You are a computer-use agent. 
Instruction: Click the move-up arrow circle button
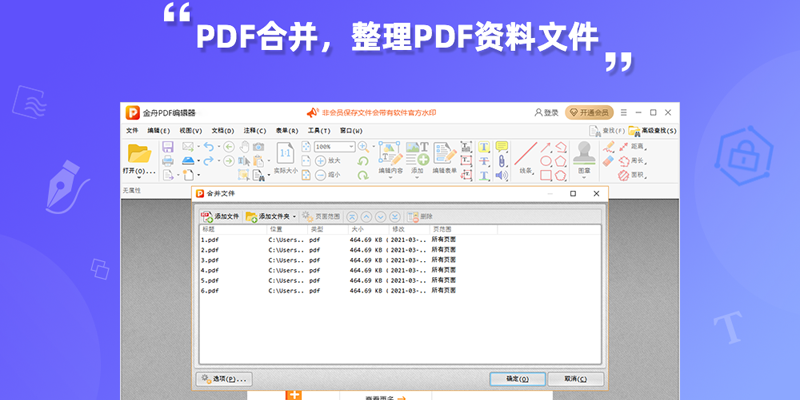[366, 217]
